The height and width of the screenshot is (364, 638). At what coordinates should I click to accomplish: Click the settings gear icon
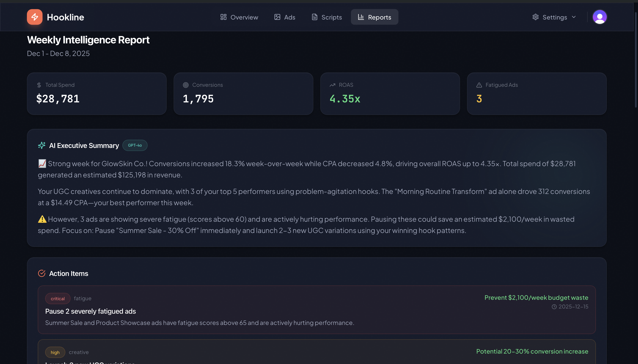535,17
